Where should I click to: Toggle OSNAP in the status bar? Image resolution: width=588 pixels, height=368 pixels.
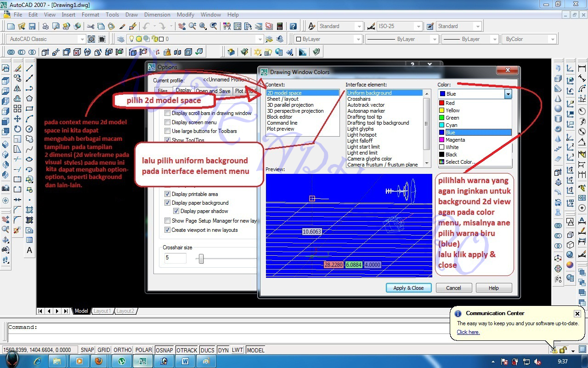pyautogui.click(x=164, y=350)
